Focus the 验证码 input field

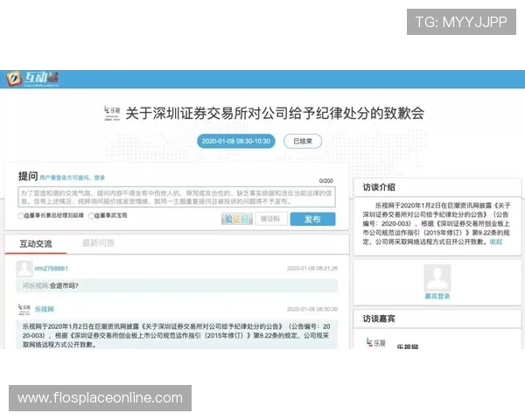tap(271, 219)
